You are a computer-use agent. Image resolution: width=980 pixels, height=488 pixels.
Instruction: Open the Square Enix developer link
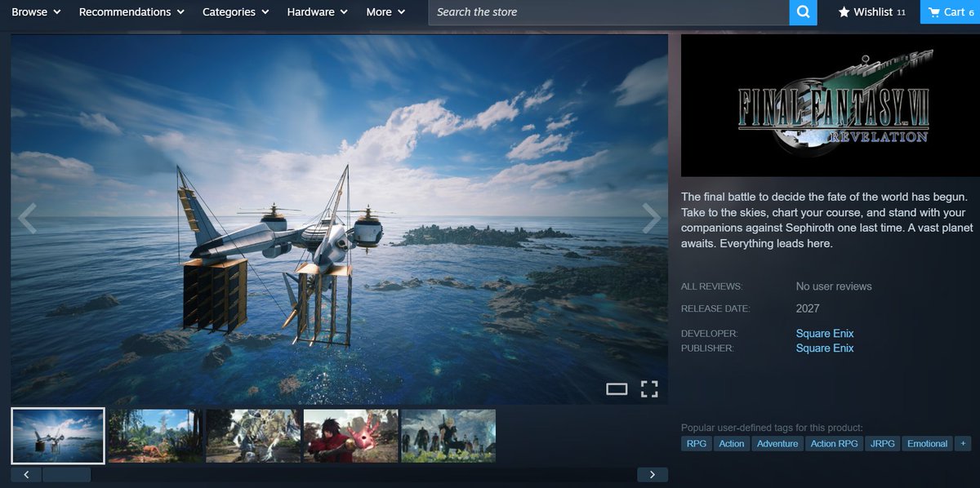click(825, 334)
